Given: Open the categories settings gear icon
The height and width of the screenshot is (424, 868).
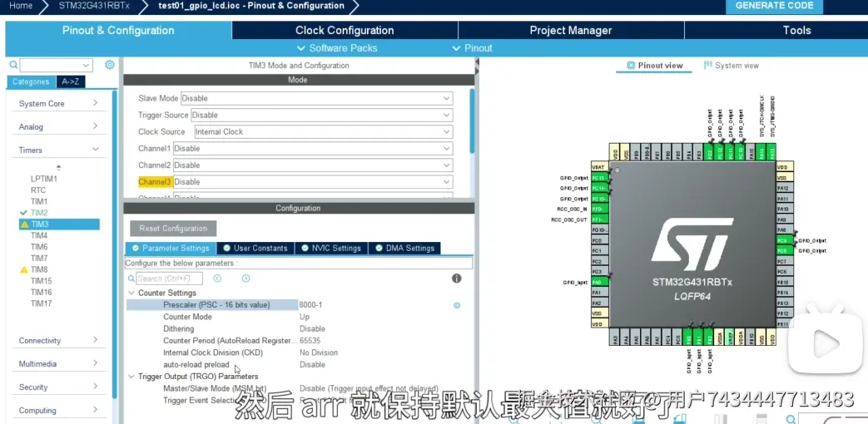Looking at the screenshot, I should click(x=110, y=65).
